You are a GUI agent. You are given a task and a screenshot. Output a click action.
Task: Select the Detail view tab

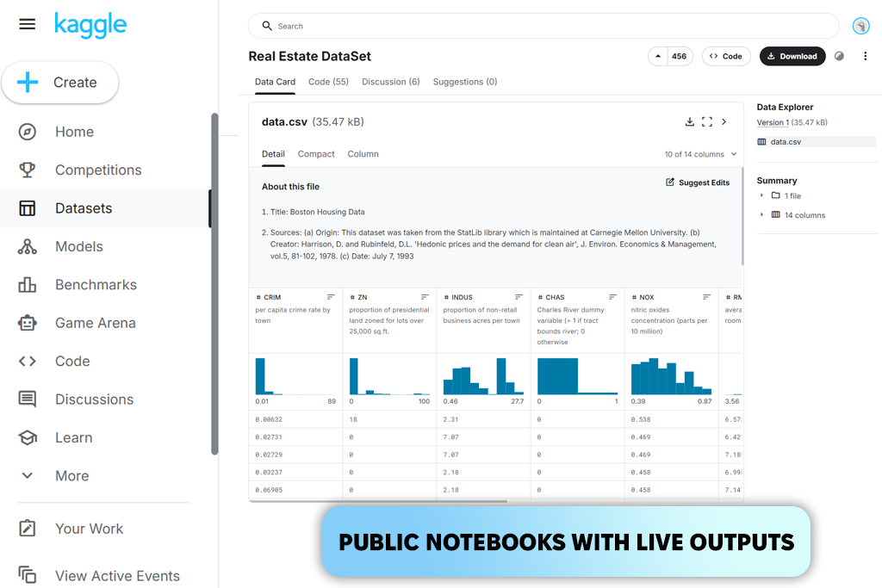tap(273, 154)
